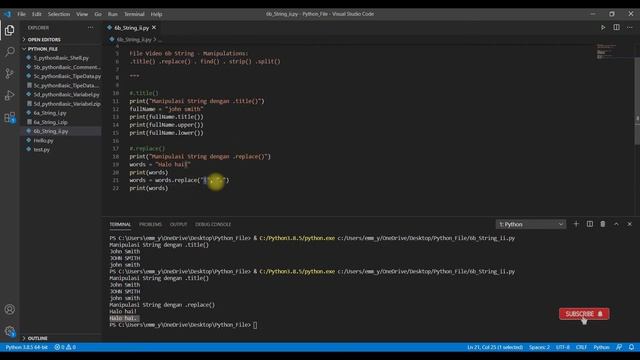
Task: Change line endings via CRLF
Action: (581, 347)
